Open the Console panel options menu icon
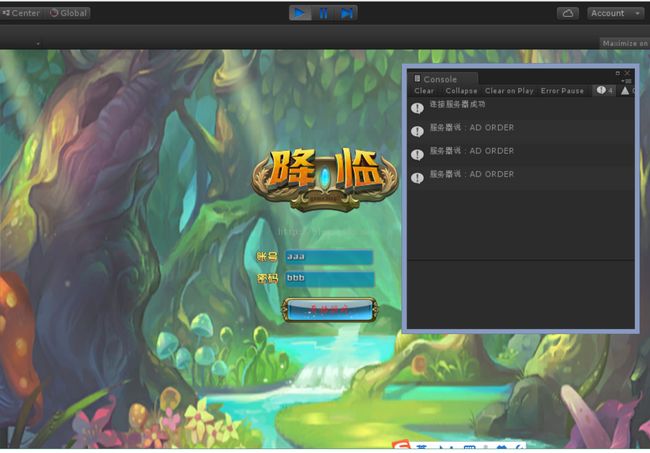650x453 pixels. click(x=628, y=81)
